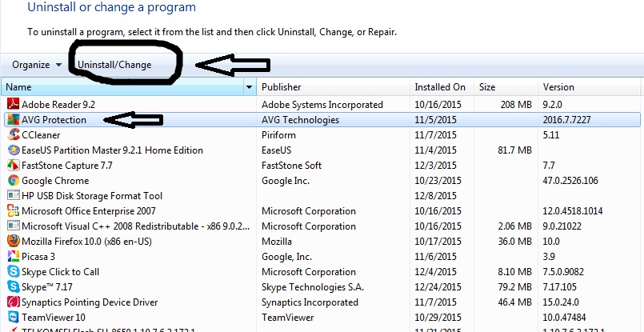The image size is (644, 332).
Task: Open the Organize dropdown menu
Action: [x=36, y=65]
